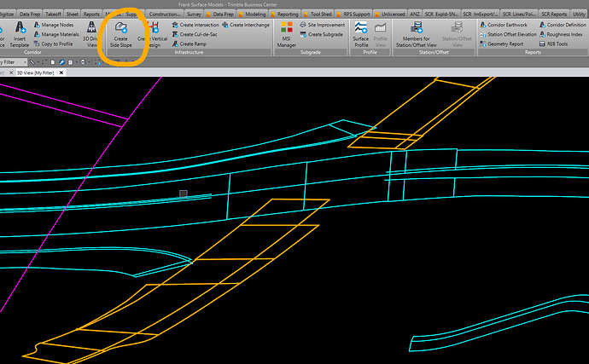Viewport: 589px width, 364px height.
Task: Open the RPS Support tab
Action: click(353, 14)
